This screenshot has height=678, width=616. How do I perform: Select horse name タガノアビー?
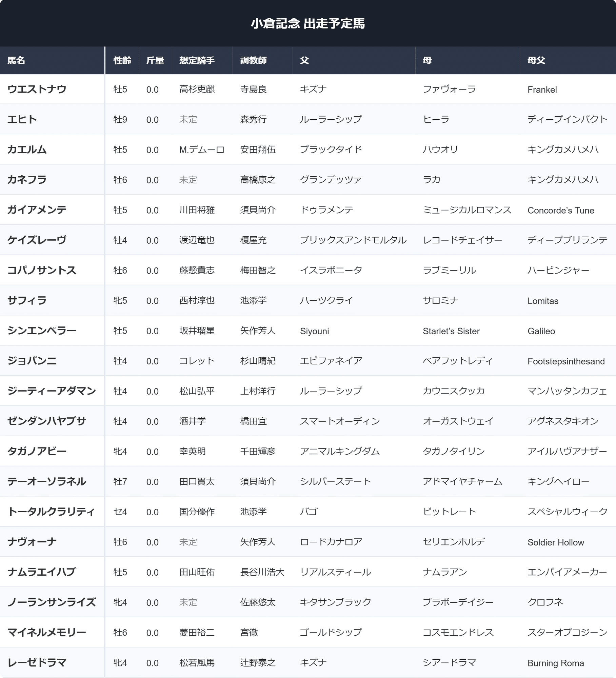pos(37,451)
